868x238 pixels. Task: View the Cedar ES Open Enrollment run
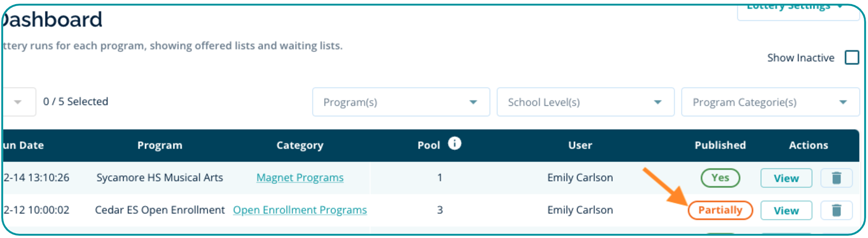(786, 211)
